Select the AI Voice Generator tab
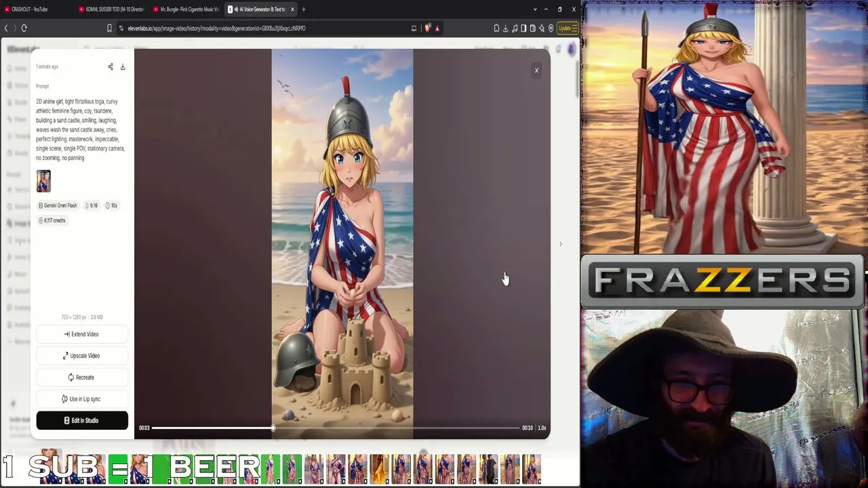The width and height of the screenshot is (868, 488). 261,9
